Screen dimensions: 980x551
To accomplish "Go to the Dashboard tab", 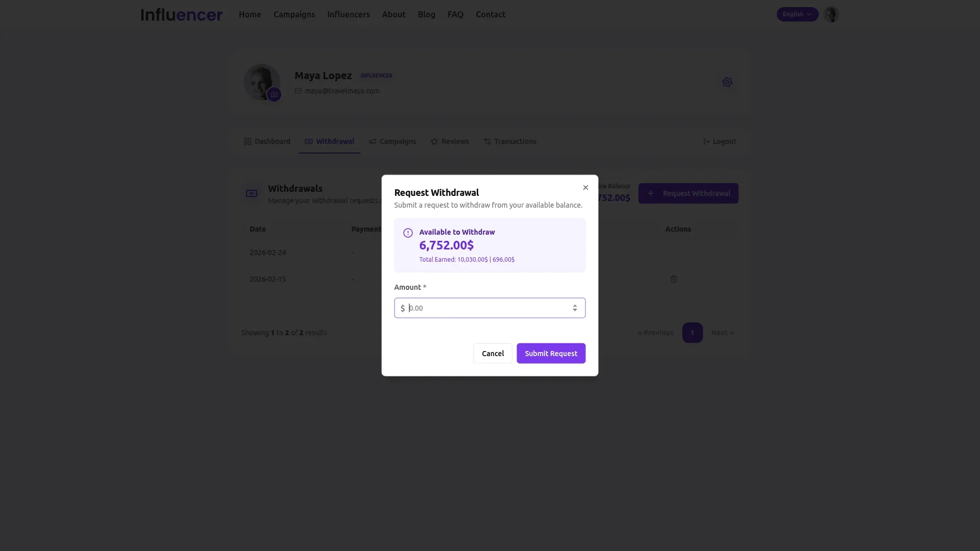I will [x=267, y=141].
